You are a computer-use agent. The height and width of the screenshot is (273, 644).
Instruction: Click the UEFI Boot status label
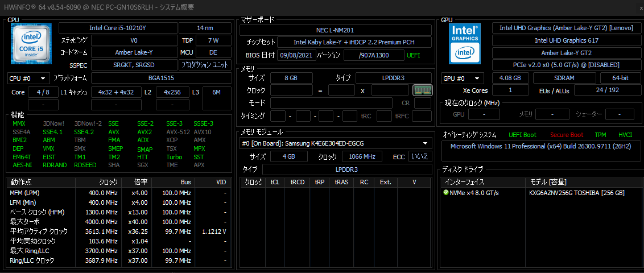coord(522,135)
